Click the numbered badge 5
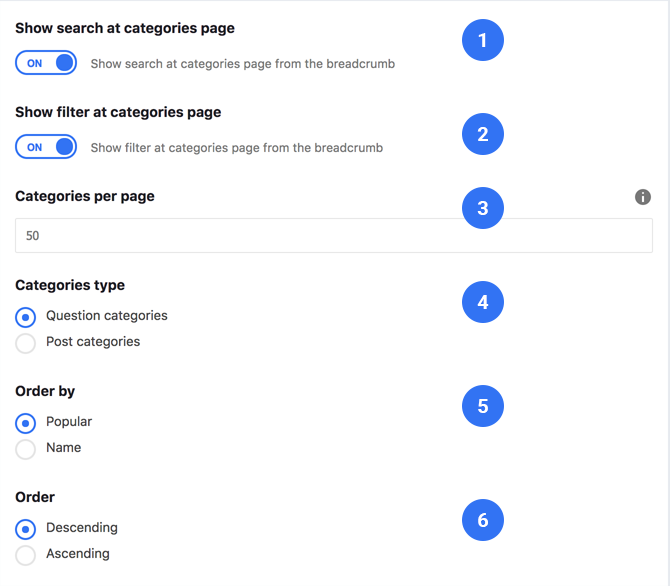 pos(483,406)
